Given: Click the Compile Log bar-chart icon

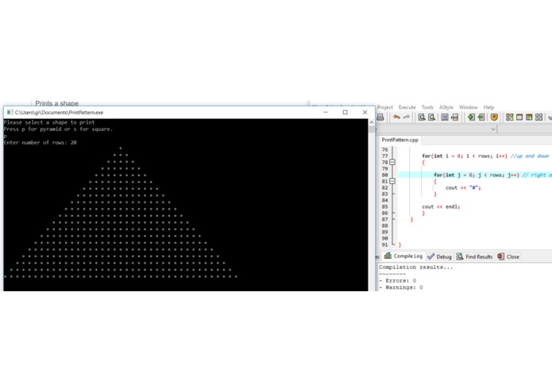Looking at the screenshot, I should pos(388,256).
